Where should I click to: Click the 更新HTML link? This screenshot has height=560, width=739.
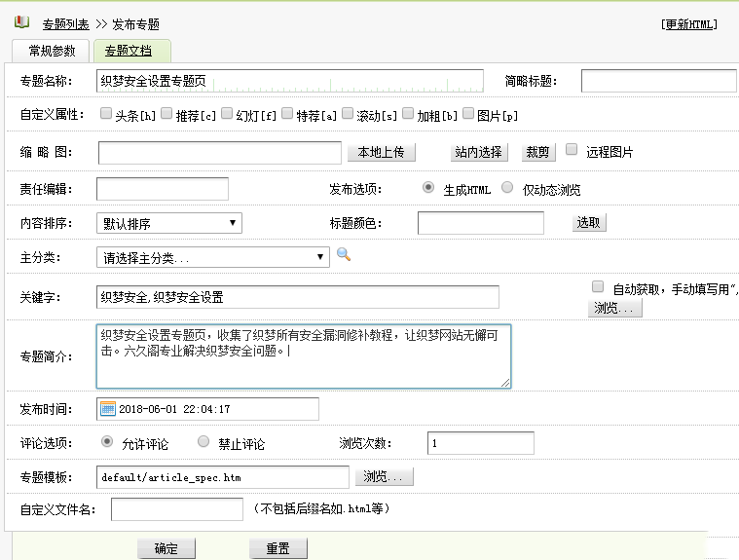(688, 25)
